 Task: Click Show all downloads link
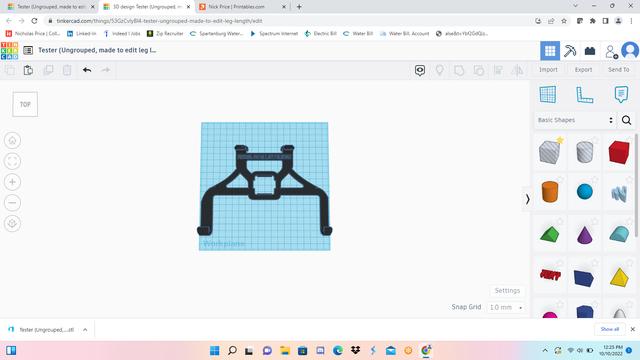coord(609,329)
